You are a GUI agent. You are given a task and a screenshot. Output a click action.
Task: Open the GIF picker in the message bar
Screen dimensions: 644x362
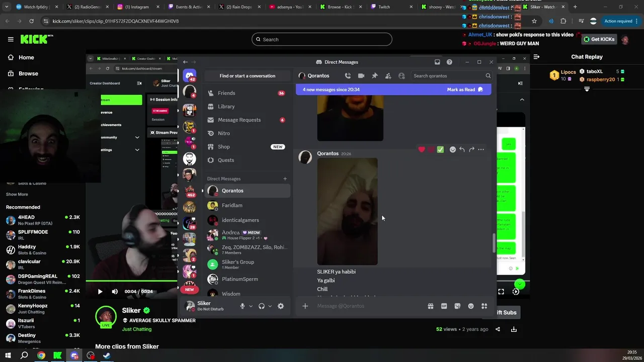(444, 306)
